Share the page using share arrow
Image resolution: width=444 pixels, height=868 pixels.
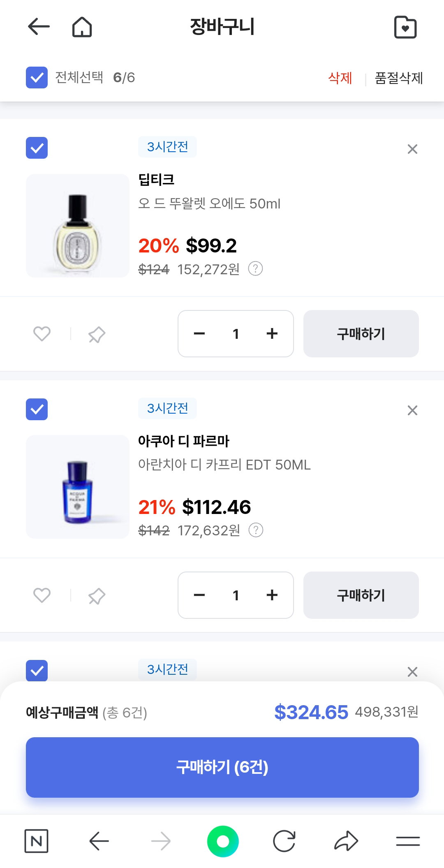click(346, 841)
